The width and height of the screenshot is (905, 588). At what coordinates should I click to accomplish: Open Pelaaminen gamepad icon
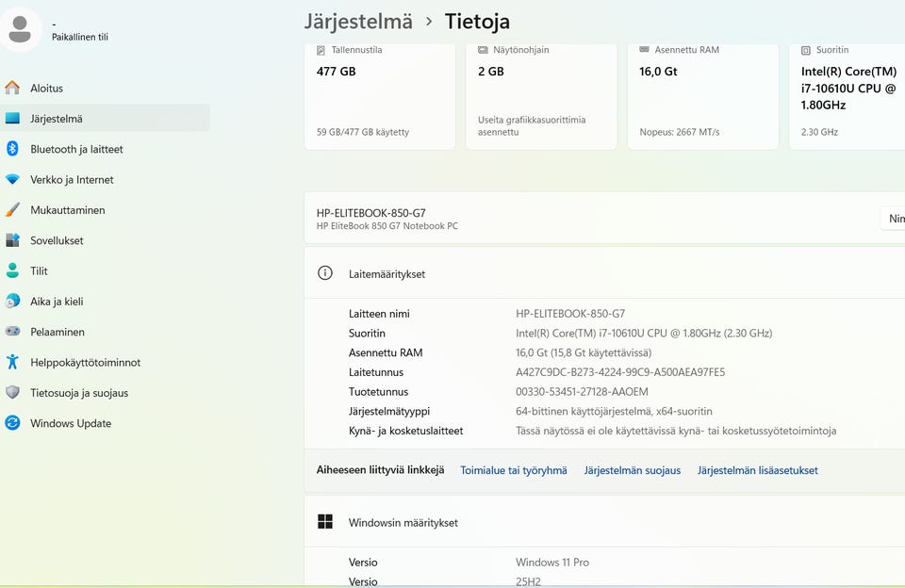coord(12,332)
